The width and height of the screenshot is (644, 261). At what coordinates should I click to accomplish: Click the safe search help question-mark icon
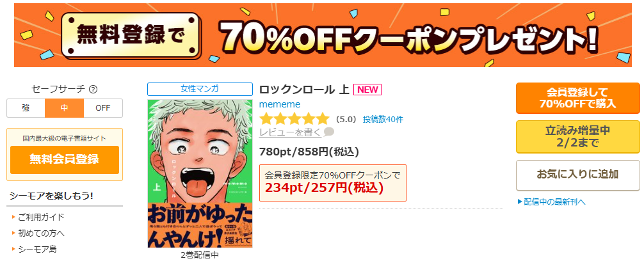(x=93, y=89)
